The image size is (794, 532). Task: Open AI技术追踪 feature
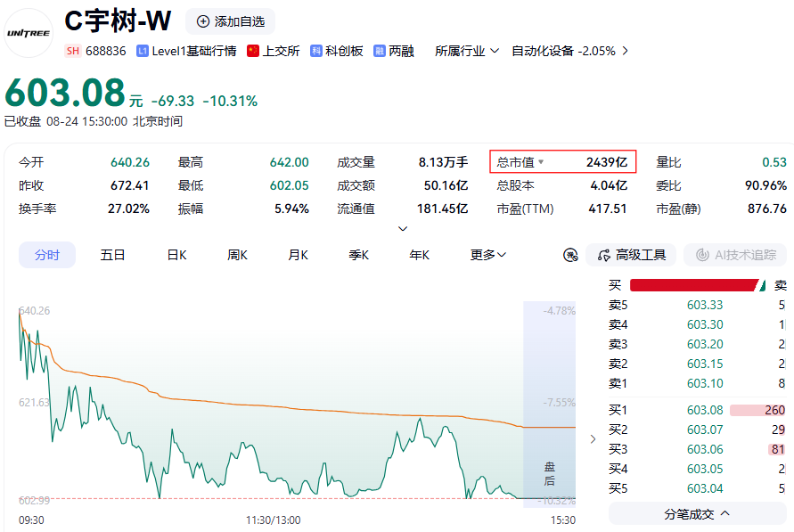(x=735, y=255)
